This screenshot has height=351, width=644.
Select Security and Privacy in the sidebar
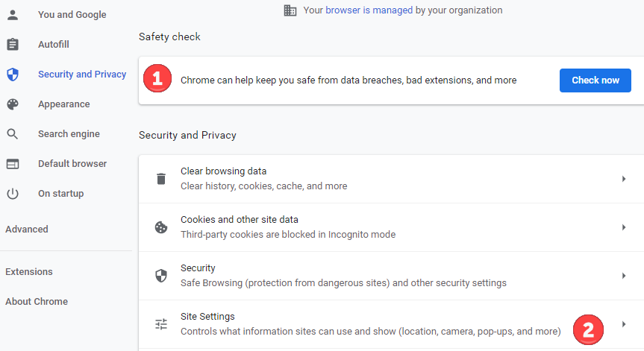tap(82, 75)
